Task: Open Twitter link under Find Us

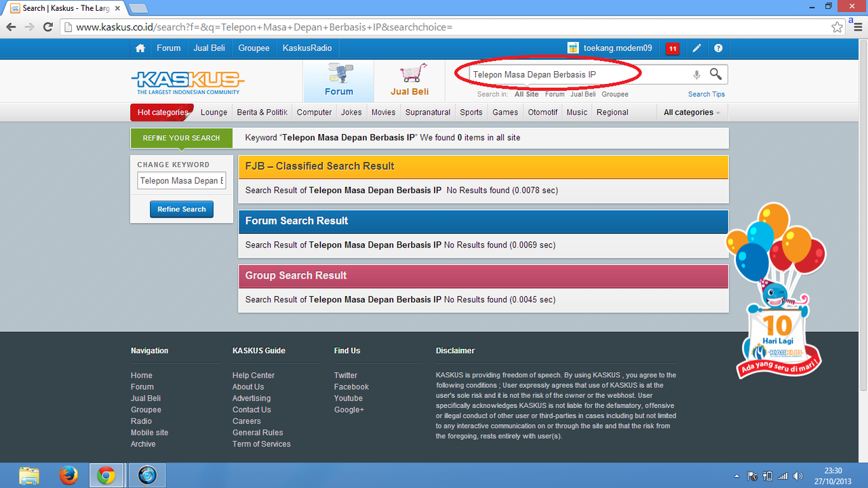Action: (345, 375)
